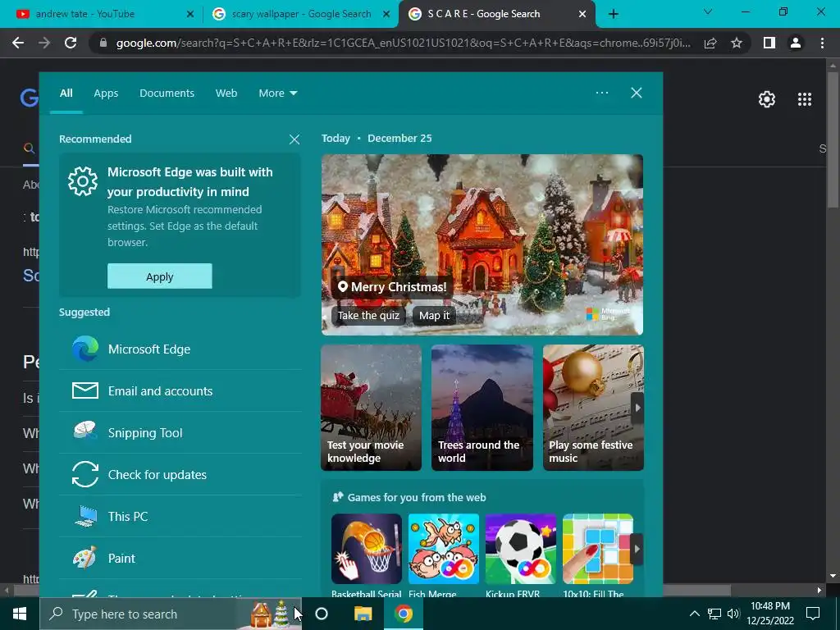Open notification center icon
Image resolution: width=840 pixels, height=630 pixels.
[813, 614]
